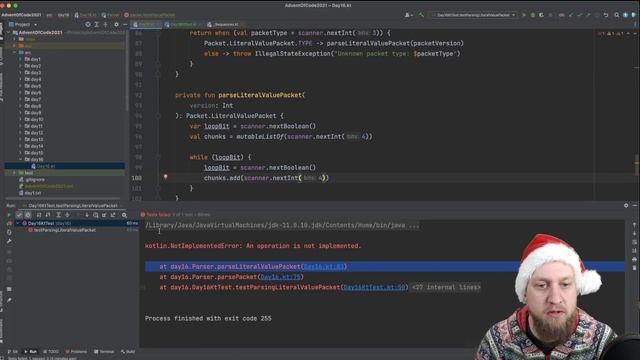Toggle Show Ignored tests button
640x360 pixels.
[x=28, y=215]
